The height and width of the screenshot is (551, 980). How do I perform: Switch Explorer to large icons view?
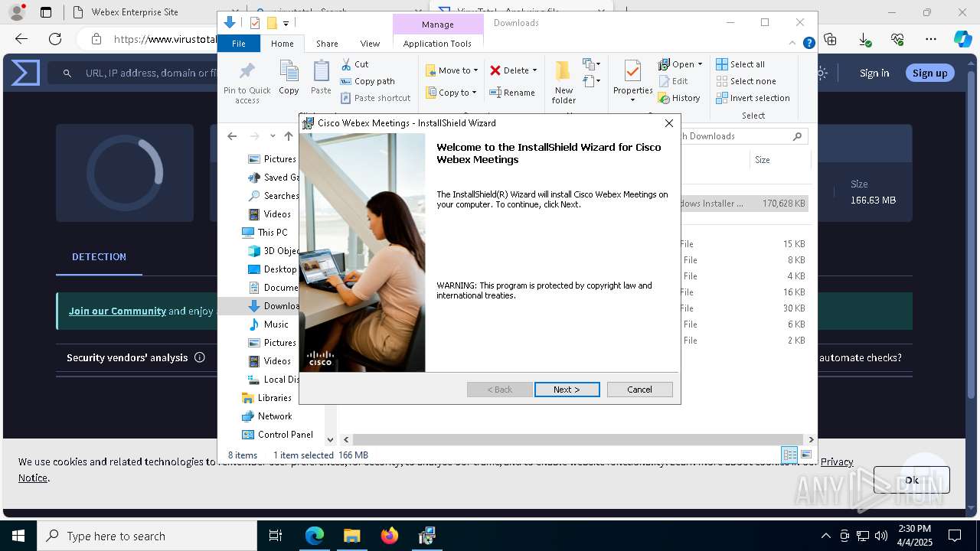pyautogui.click(x=805, y=455)
